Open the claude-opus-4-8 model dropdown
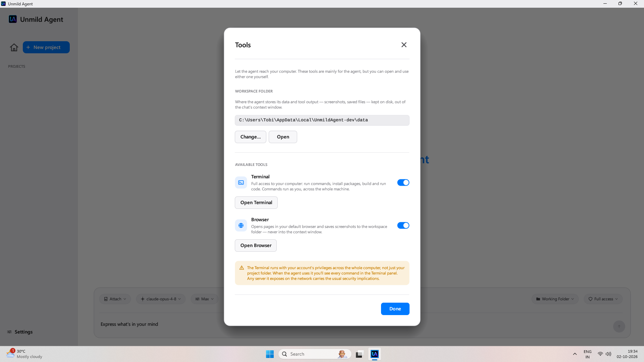Screen dimensions: 644x362 161,299
